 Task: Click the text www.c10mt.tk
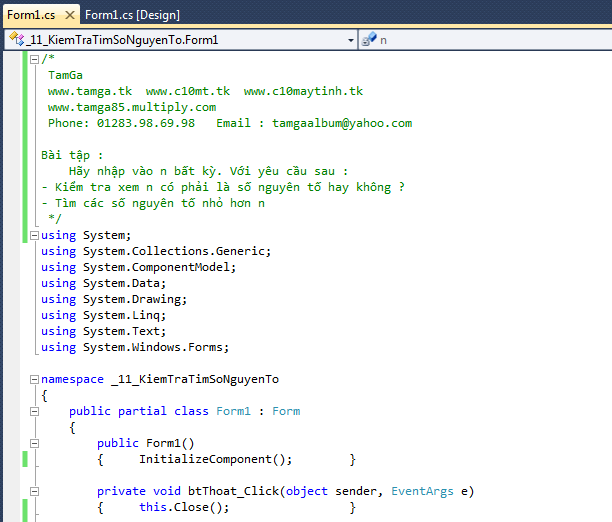point(188,91)
